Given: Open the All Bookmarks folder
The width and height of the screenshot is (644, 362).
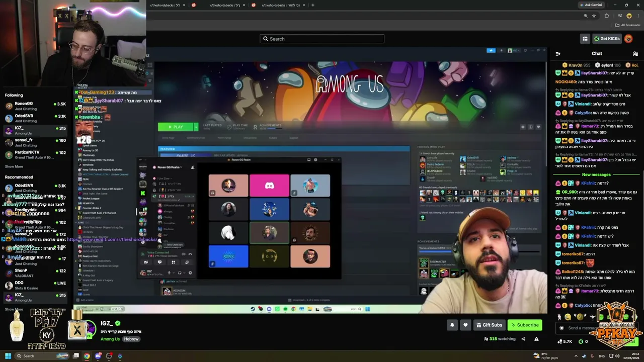Looking at the screenshot, I should click(627, 25).
